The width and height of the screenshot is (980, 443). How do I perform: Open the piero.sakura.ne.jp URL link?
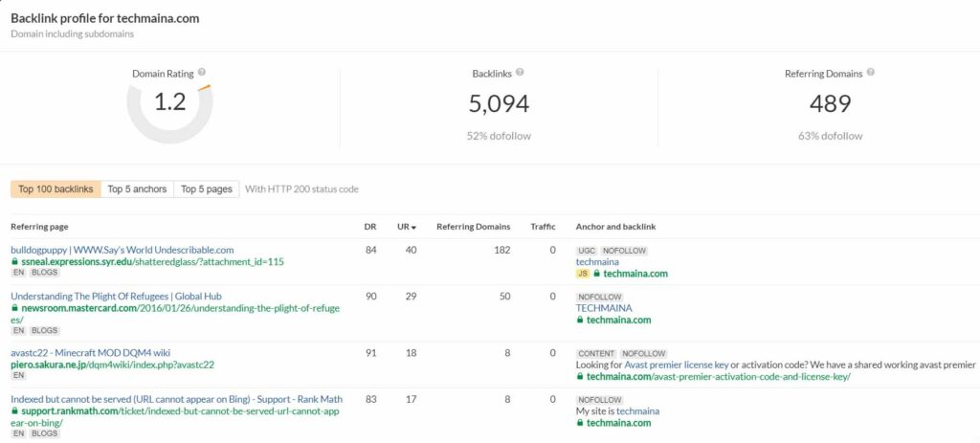(x=113, y=365)
